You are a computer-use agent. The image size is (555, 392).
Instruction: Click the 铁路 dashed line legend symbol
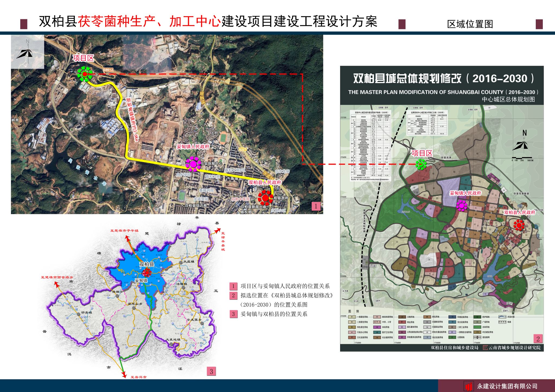[x=502, y=322]
